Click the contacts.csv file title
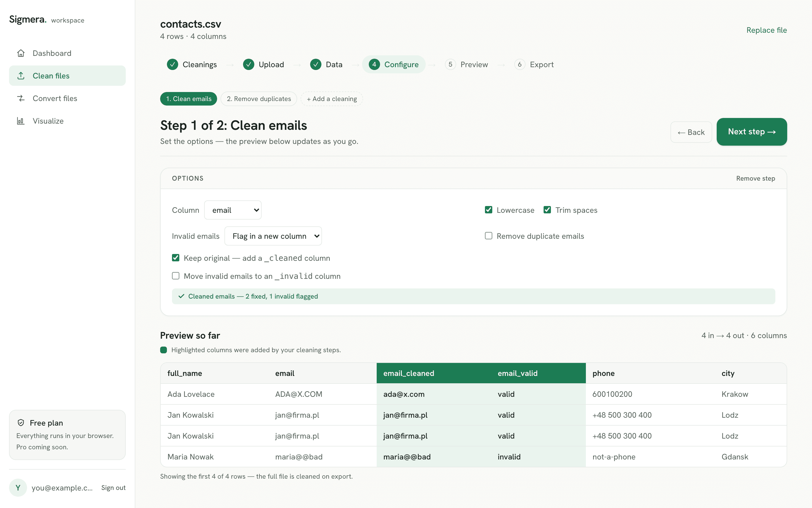 [x=191, y=24]
